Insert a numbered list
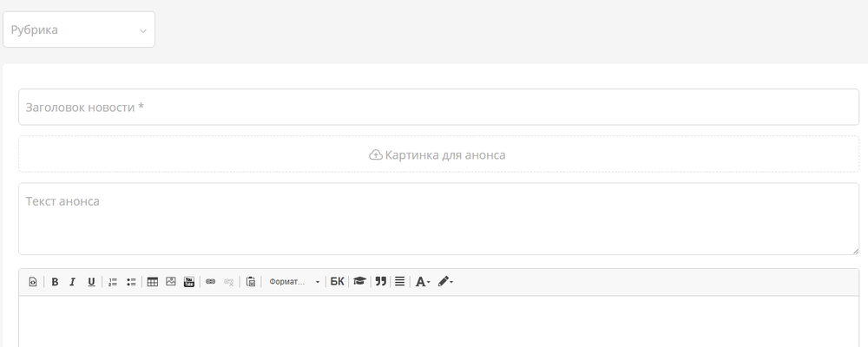This screenshot has width=868, height=347. [113, 282]
